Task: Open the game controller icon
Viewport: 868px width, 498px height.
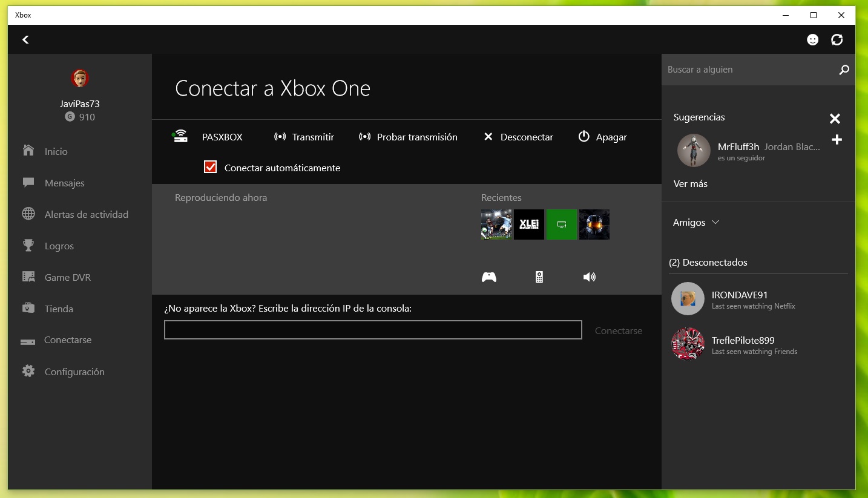Action: [x=489, y=277]
